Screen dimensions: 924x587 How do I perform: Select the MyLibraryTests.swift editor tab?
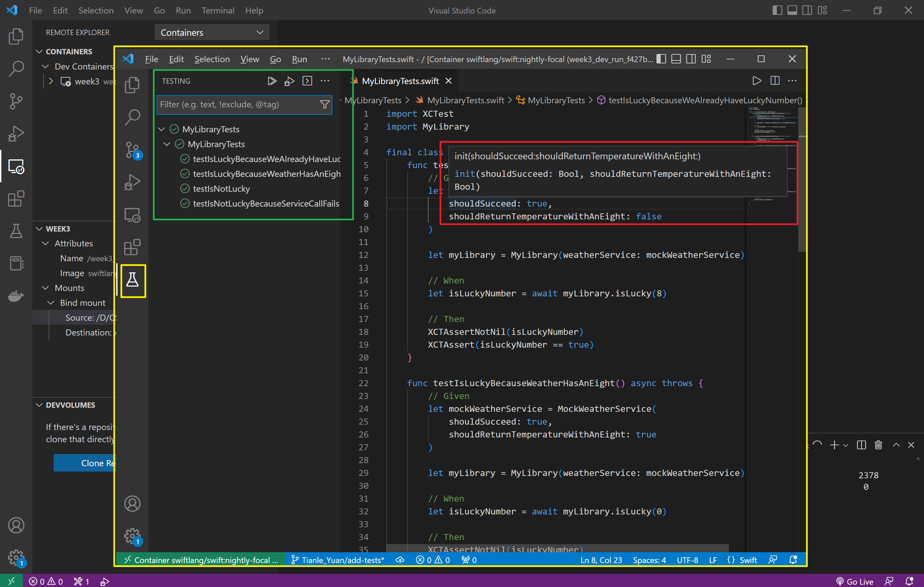pos(400,81)
